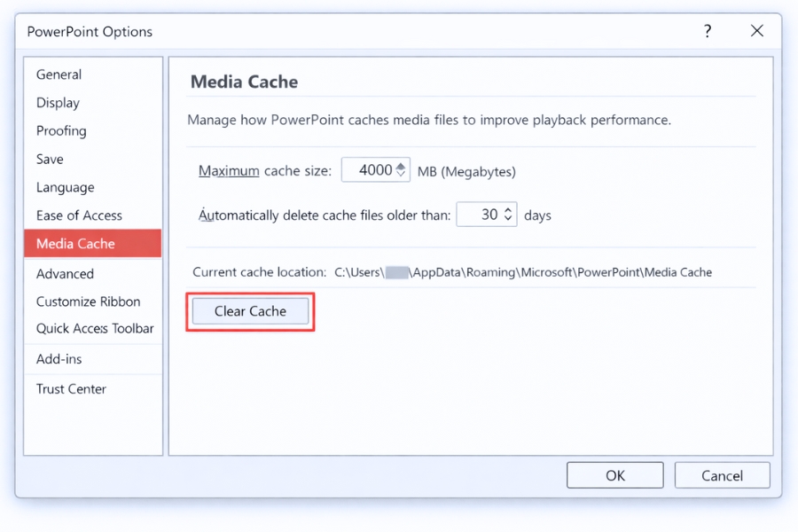The image size is (798, 532).
Task: Open the General options category
Action: (59, 74)
